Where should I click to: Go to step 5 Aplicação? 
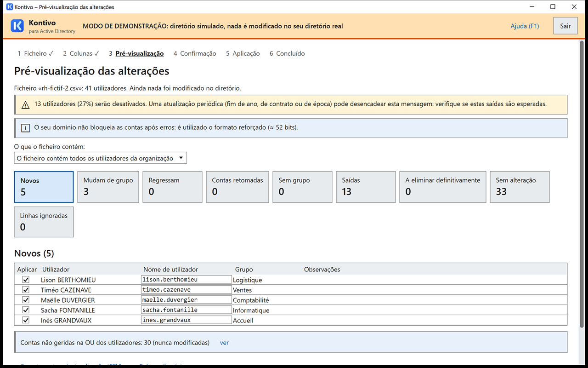click(x=243, y=53)
